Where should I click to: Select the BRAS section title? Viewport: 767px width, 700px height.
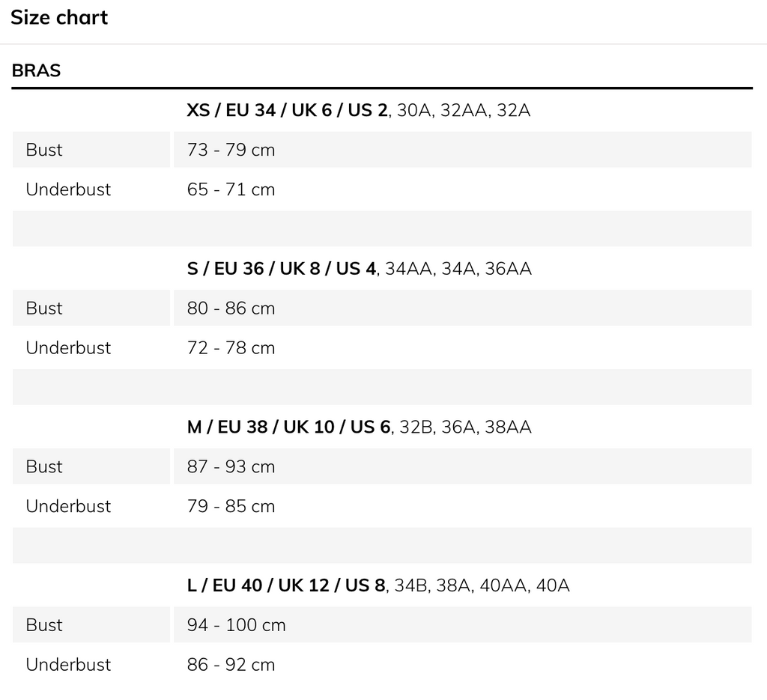[36, 71]
